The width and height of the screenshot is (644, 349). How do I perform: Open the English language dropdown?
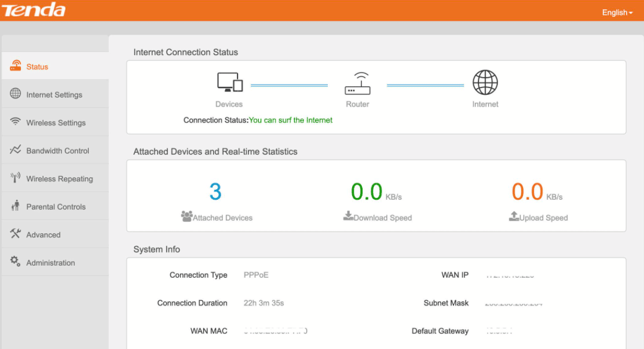[617, 12]
